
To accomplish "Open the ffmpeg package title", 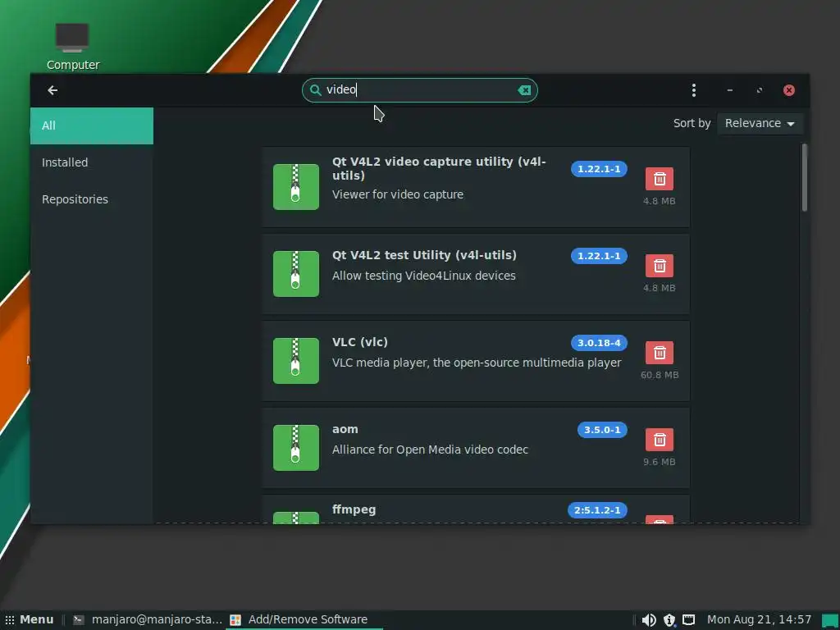I will 354,509.
